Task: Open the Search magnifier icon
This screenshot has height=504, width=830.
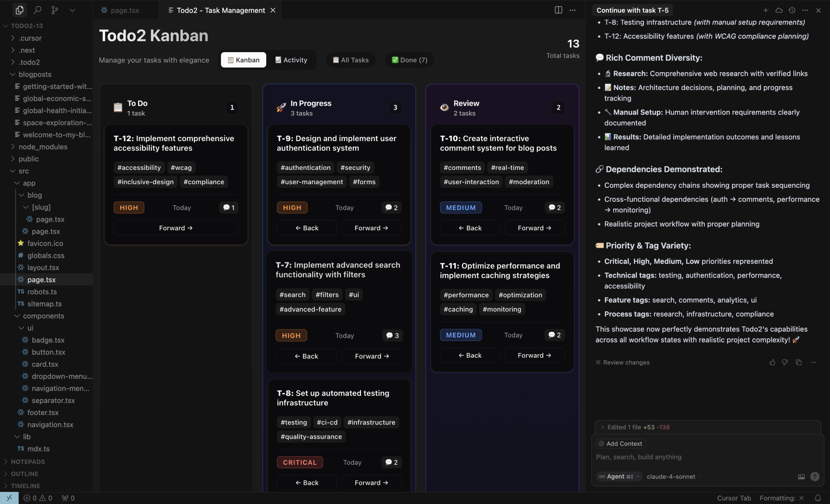Action: click(37, 10)
